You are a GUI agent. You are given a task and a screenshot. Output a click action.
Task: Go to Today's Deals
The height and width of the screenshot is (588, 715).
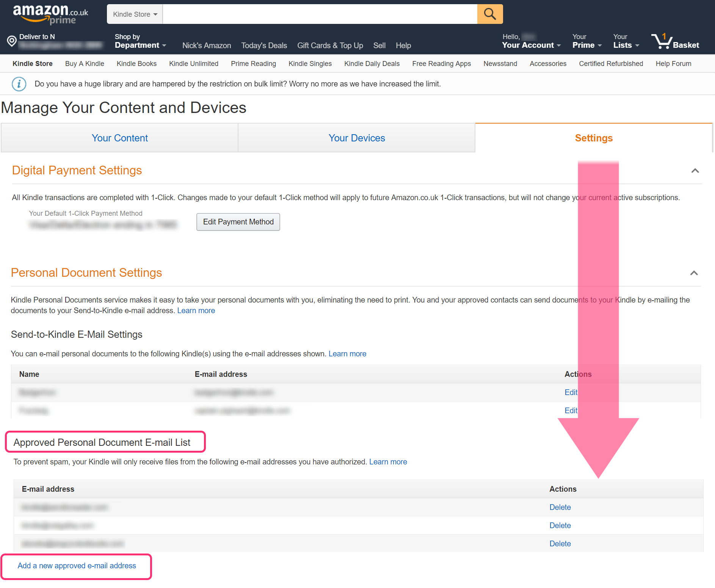264,45
